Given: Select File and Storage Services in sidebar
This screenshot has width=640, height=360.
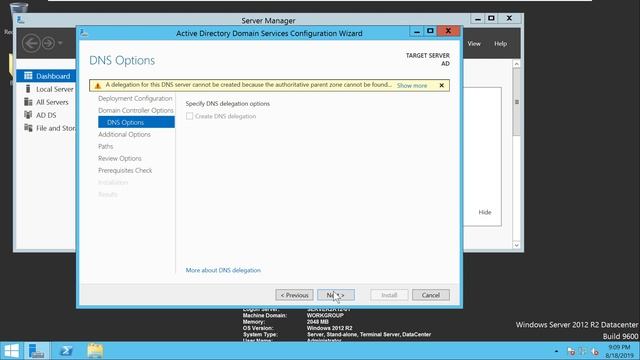Looking at the screenshot, I should 46,128.
